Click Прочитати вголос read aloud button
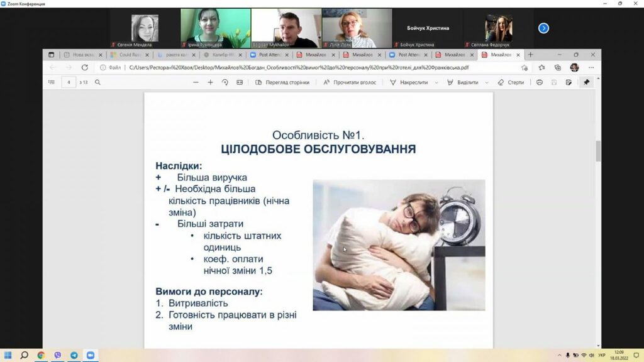Image resolution: width=644 pixels, height=362 pixels. coord(350,82)
